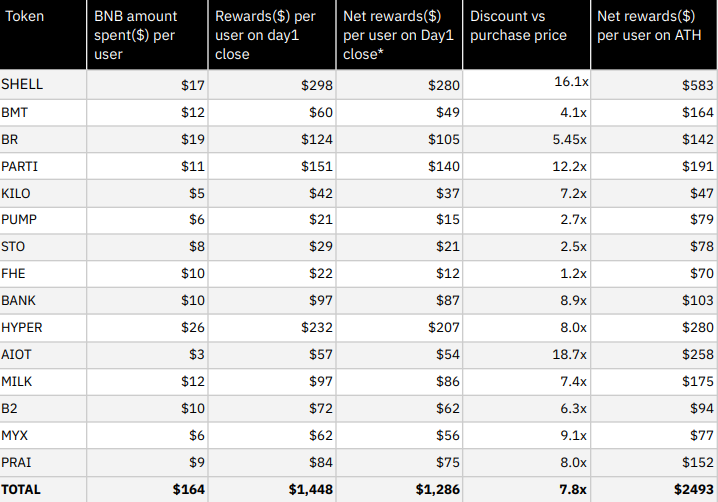
Task: Select the PRAI $152 ATH cell
Action: [654, 463]
